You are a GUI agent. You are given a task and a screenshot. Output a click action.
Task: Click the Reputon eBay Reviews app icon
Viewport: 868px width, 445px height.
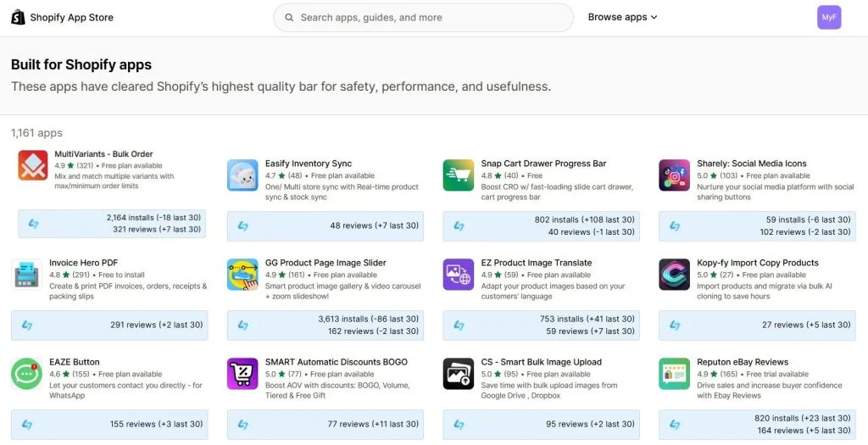coord(674,374)
